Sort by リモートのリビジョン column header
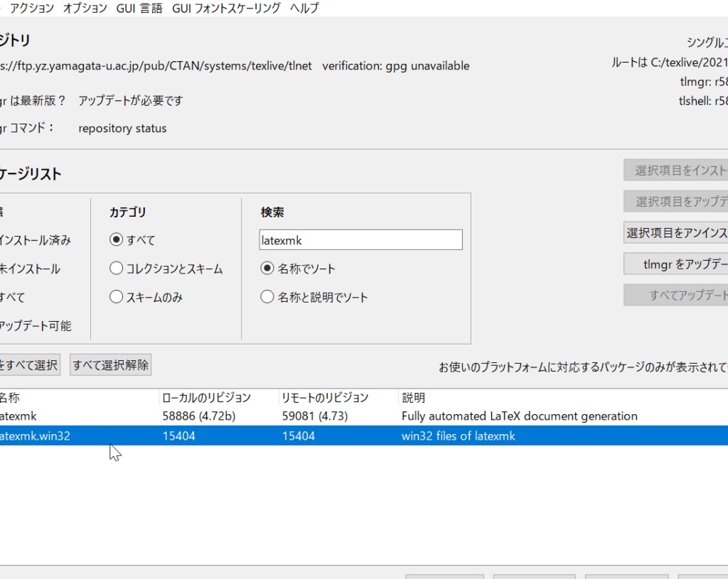Image resolution: width=728 pixels, height=579 pixels. click(x=325, y=397)
